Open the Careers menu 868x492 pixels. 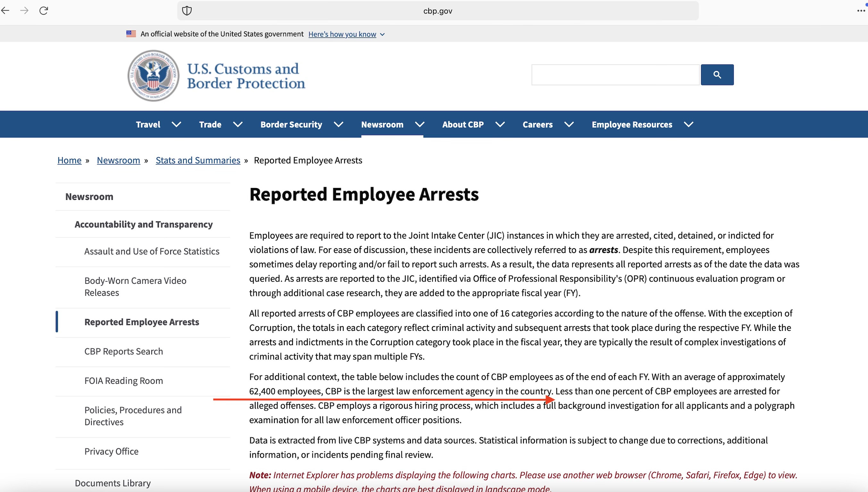(538, 124)
